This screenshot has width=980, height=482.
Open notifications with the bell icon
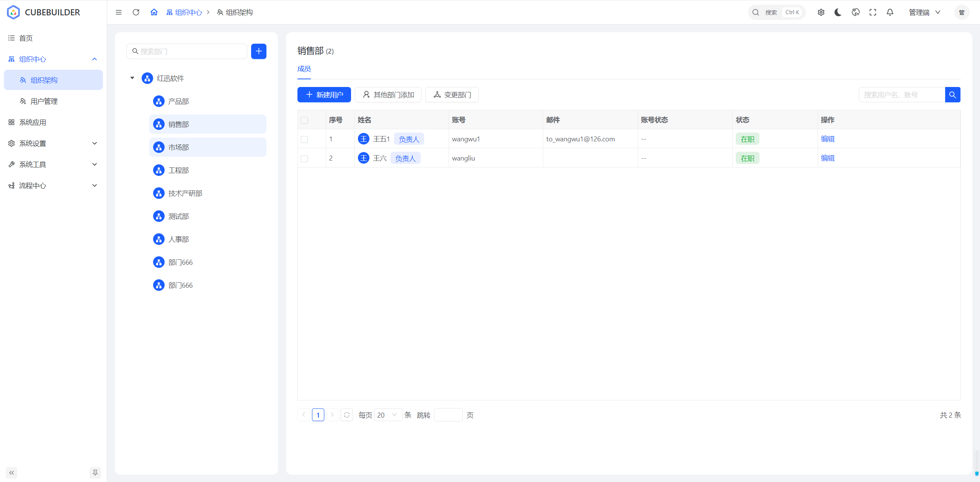click(890, 12)
